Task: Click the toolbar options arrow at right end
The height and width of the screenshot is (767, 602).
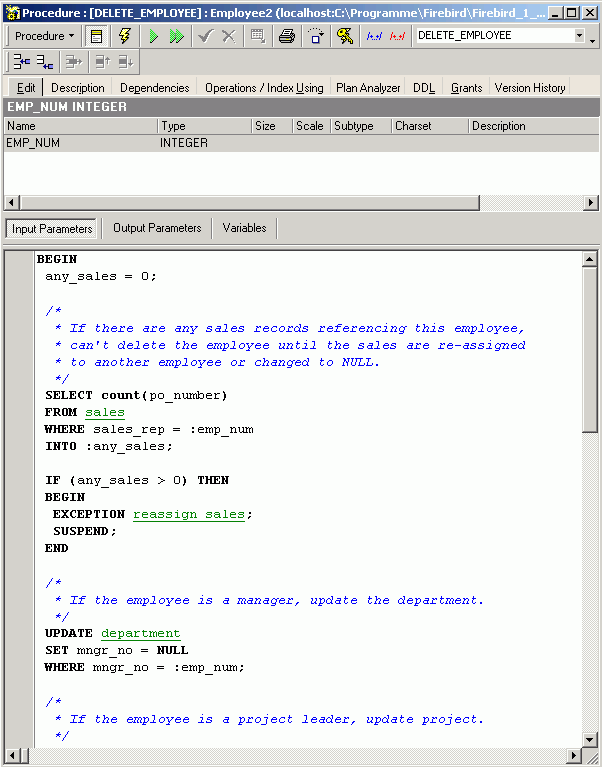Action: (x=593, y=42)
